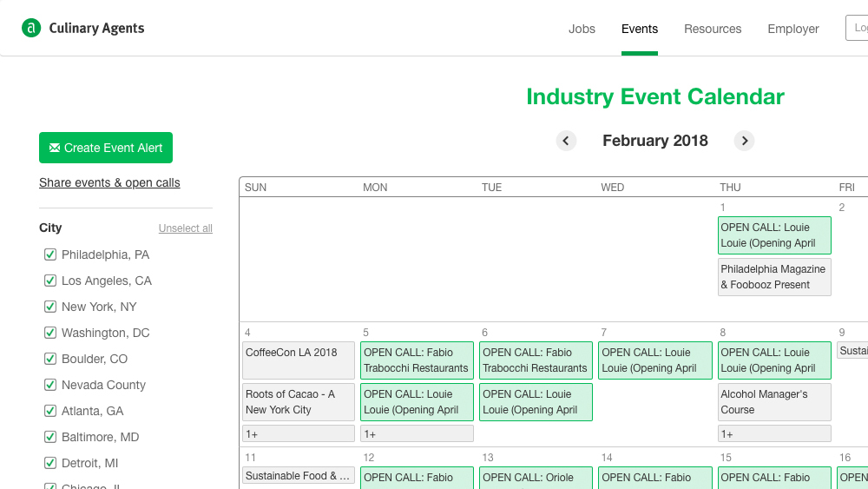
Task: Open CoffeeCon LA 2018 event
Action: pyautogui.click(x=299, y=360)
